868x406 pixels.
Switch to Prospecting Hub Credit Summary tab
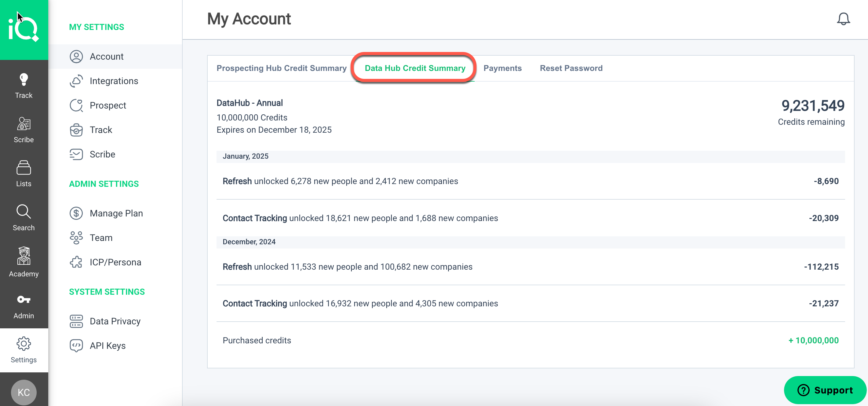click(281, 68)
